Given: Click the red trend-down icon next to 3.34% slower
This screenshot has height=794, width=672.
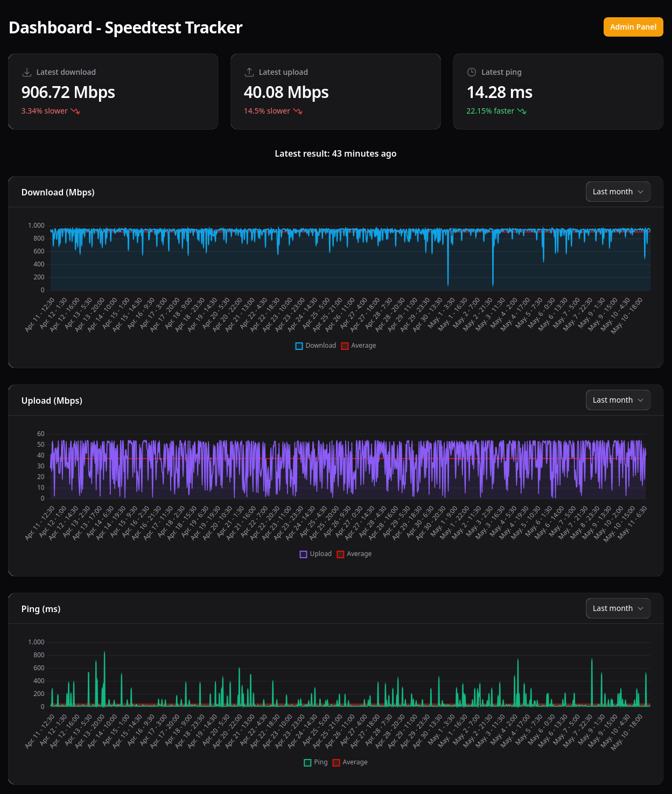Looking at the screenshot, I should [75, 111].
